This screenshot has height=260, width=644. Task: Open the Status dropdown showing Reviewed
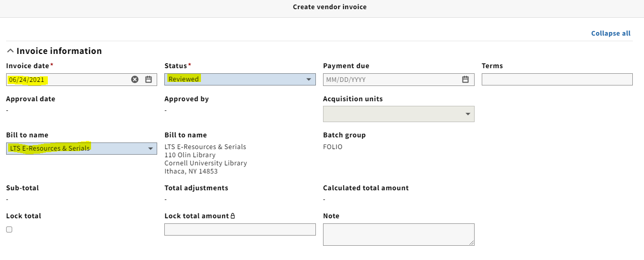click(240, 79)
